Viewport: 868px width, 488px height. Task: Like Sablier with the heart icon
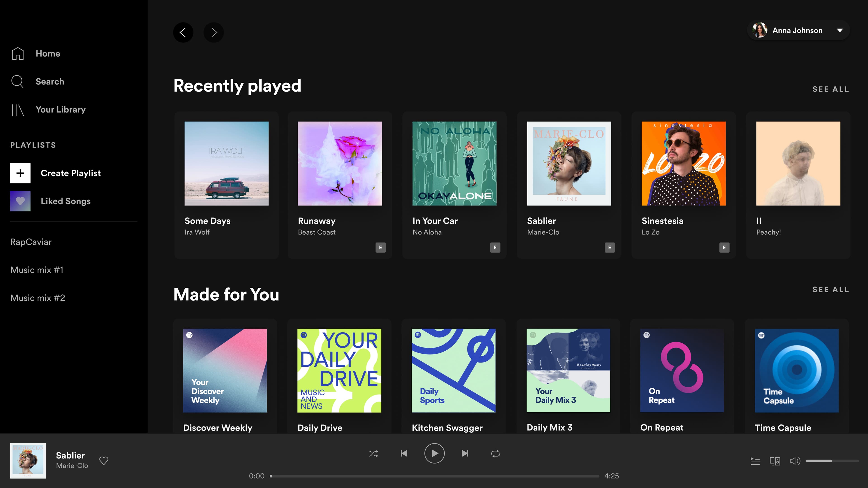(x=104, y=460)
